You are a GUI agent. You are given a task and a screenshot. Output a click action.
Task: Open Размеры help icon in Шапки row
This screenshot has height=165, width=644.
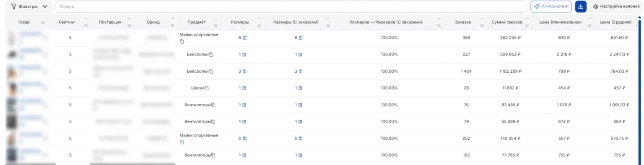[244, 88]
